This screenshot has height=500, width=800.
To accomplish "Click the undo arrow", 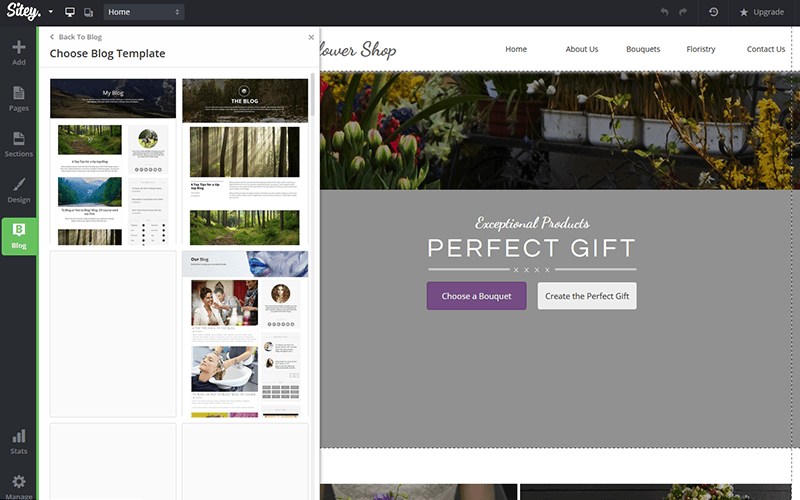I will click(x=664, y=12).
